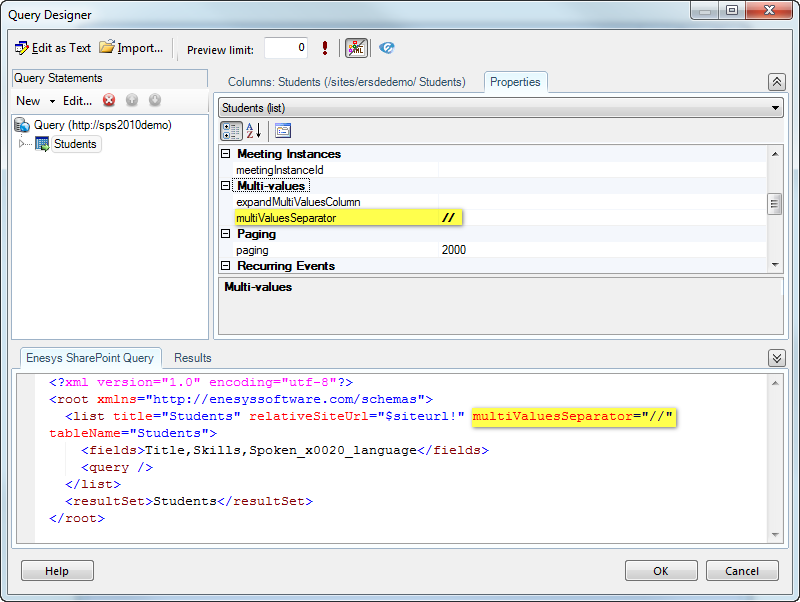
Task: Collapse the Multi-values property category
Action: click(x=226, y=186)
